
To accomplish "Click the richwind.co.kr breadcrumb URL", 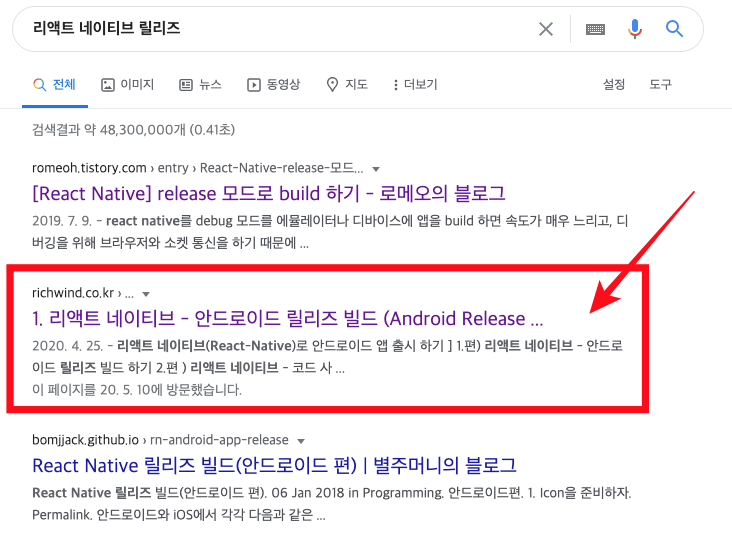I will [x=83, y=293].
